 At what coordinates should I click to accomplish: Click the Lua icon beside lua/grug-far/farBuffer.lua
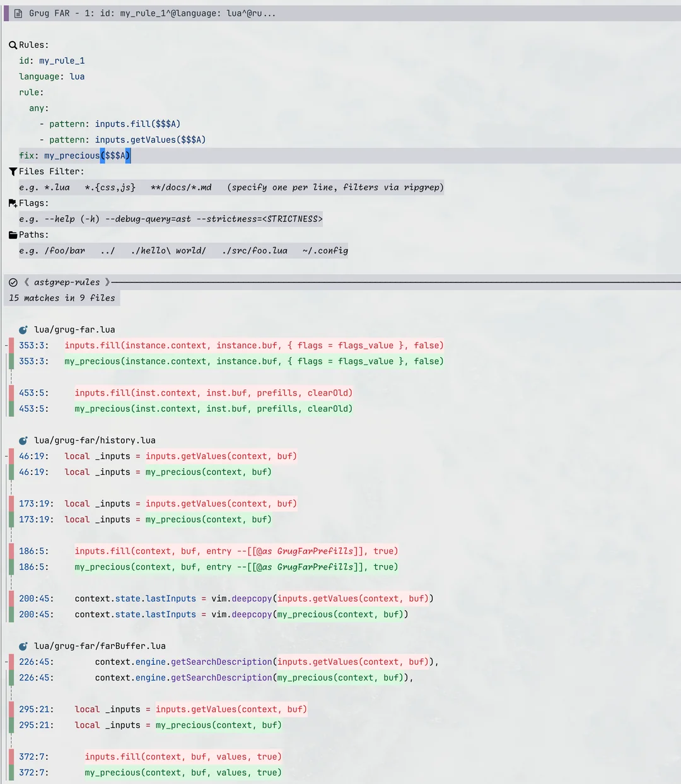pyautogui.click(x=23, y=647)
